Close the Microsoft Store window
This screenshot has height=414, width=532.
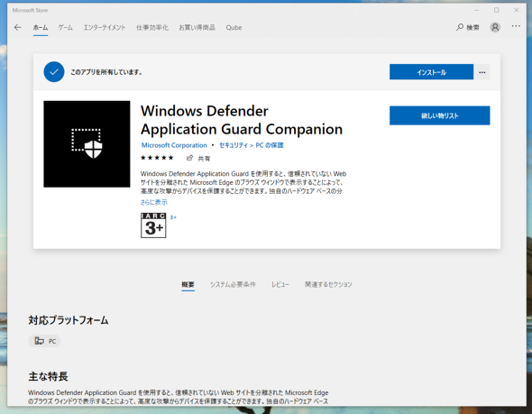[x=516, y=10]
